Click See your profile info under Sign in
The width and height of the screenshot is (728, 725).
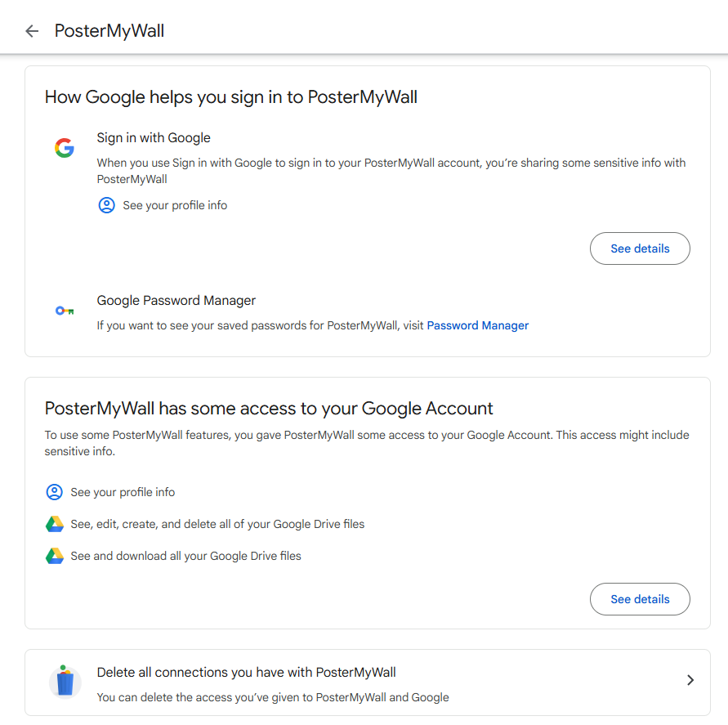click(x=175, y=205)
